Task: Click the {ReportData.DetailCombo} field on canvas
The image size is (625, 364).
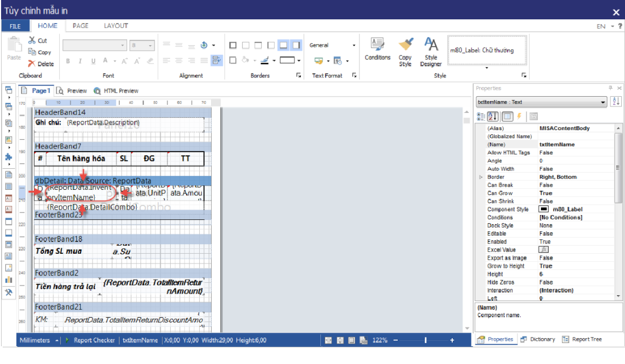Action: click(92, 207)
